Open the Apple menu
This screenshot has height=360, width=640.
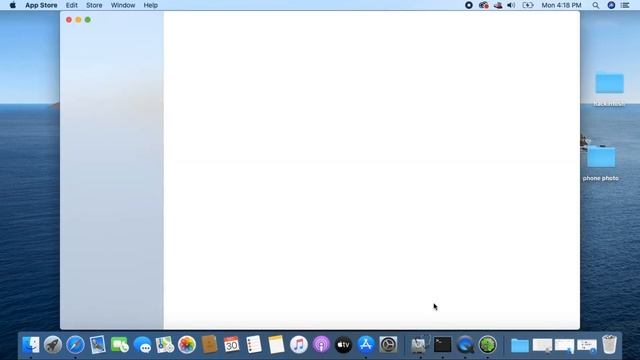pyautogui.click(x=13, y=5)
